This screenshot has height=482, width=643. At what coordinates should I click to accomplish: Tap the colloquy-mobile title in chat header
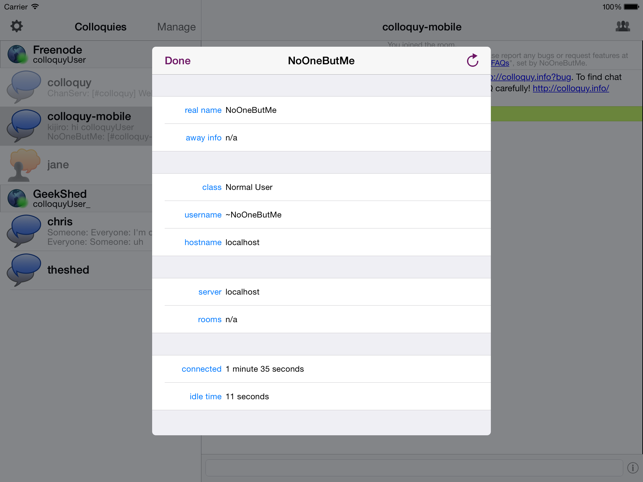(x=422, y=27)
